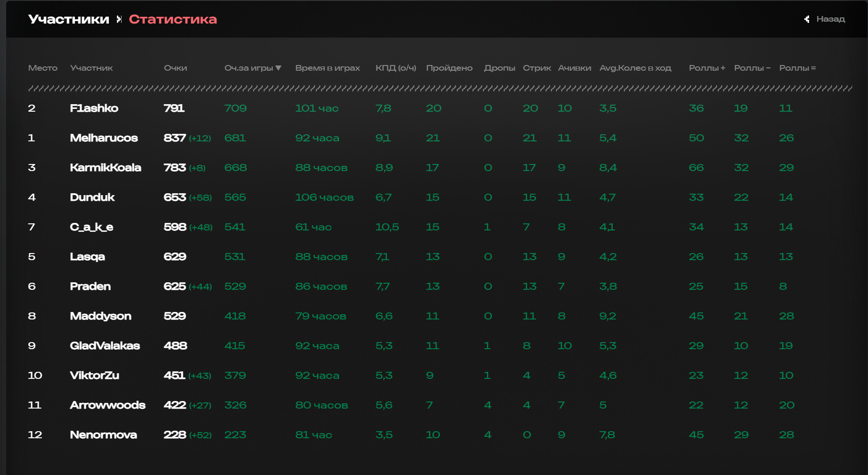Click the 709 game points value
Image resolution: width=868 pixels, height=475 pixels.
[x=236, y=108]
